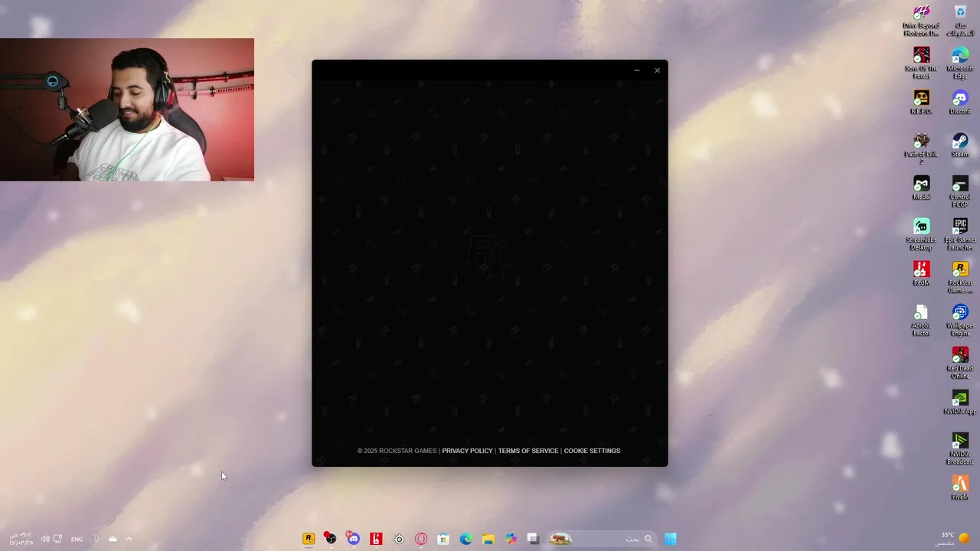Open Cookie Settings in Rockstar launcher
The height and width of the screenshot is (551, 980).
pyautogui.click(x=592, y=451)
